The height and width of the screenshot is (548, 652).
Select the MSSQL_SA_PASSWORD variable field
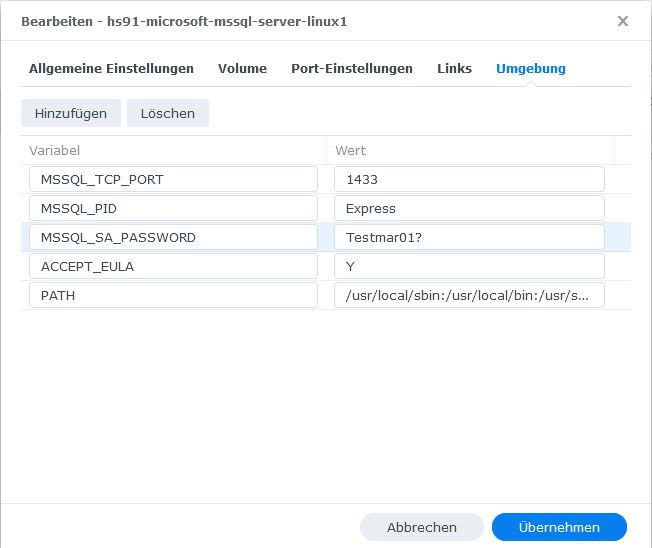pos(173,237)
